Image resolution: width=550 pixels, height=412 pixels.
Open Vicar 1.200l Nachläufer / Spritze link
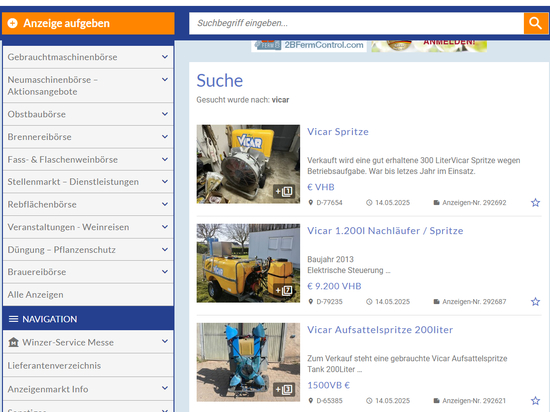coord(385,231)
